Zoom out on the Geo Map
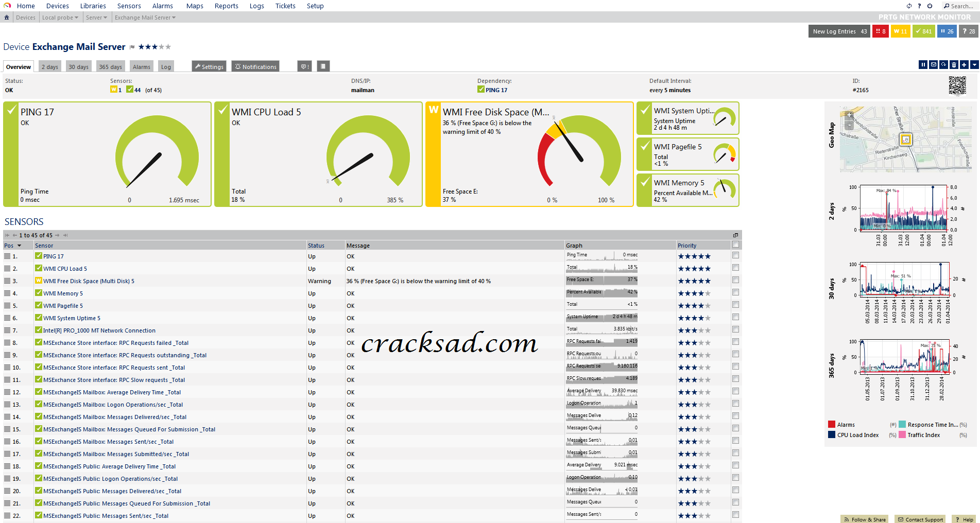The image size is (980, 523). 849,126
